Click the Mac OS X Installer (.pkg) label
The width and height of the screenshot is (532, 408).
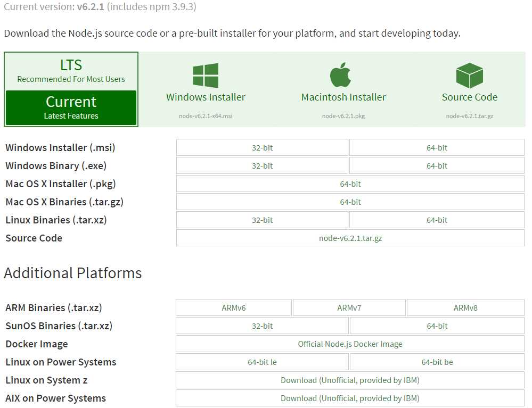tap(61, 184)
